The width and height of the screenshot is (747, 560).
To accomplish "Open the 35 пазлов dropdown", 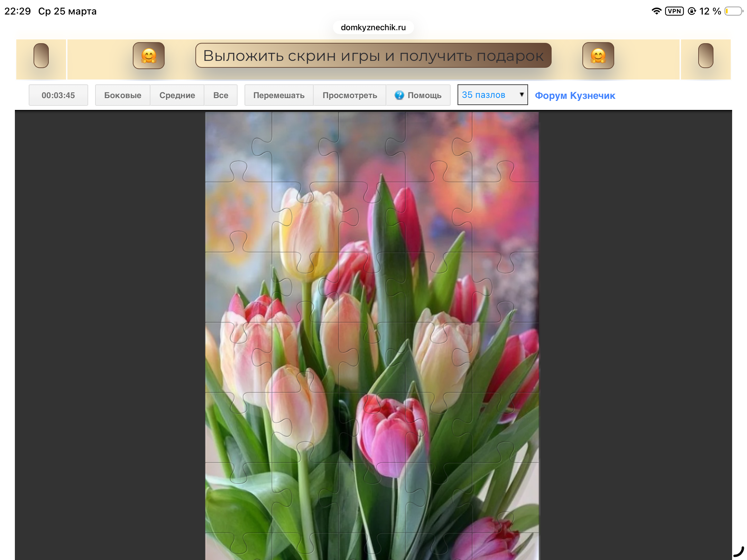I will coord(488,95).
